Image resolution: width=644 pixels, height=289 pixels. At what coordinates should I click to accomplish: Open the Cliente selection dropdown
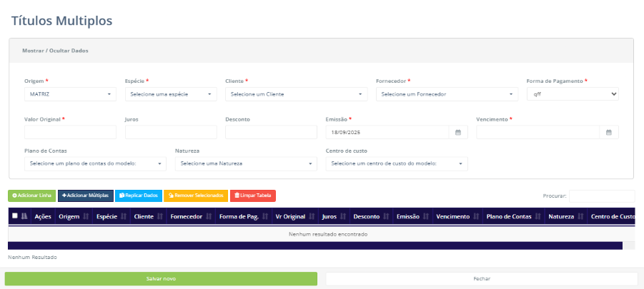(296, 94)
